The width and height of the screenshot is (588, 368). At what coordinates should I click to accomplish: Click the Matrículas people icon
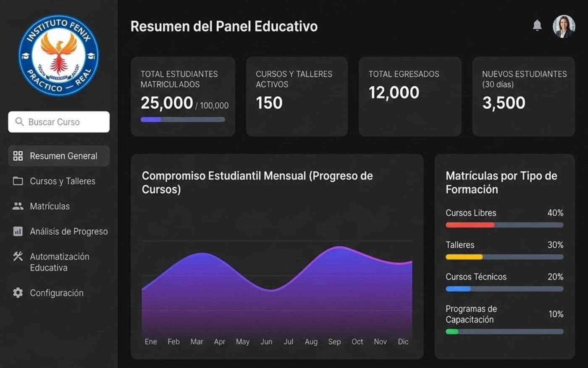[18, 206]
